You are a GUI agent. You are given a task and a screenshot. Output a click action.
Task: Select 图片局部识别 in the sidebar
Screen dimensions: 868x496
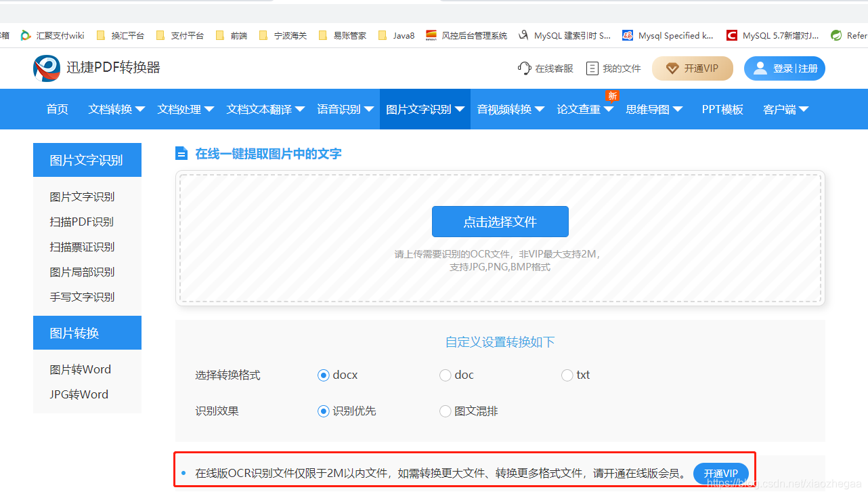click(82, 272)
